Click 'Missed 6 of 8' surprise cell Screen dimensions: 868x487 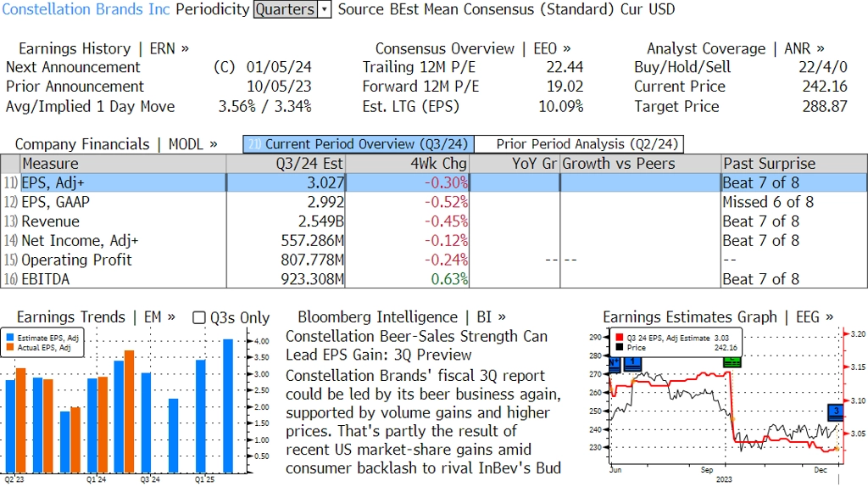click(x=768, y=202)
